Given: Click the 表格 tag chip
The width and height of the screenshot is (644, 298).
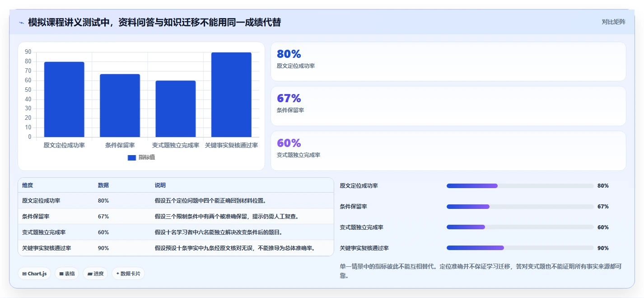Looking at the screenshot, I should 67,274.
